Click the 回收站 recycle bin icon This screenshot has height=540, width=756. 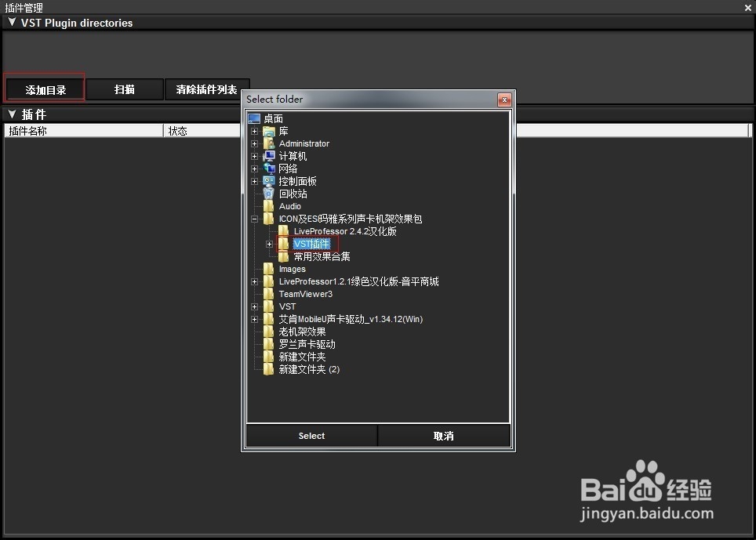(269, 194)
